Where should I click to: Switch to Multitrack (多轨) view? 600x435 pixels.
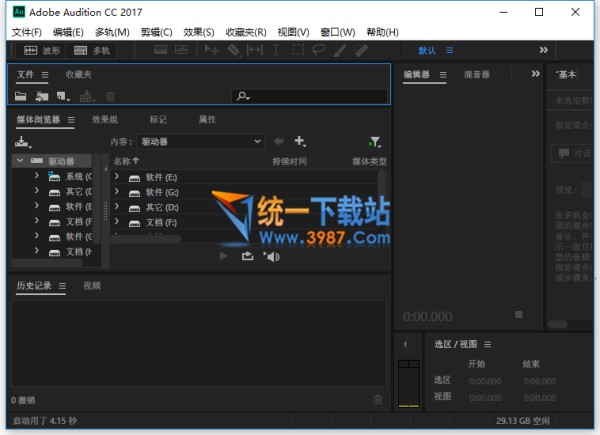point(91,51)
